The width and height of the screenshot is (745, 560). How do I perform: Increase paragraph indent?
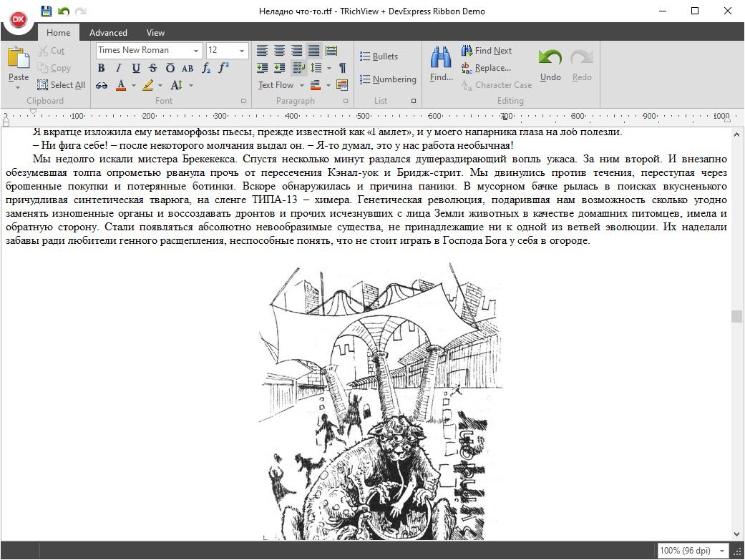279,68
